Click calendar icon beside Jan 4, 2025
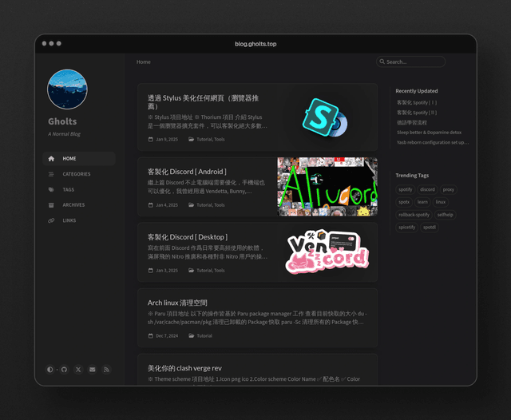Viewport: 511px width, 420px height. tap(151, 205)
